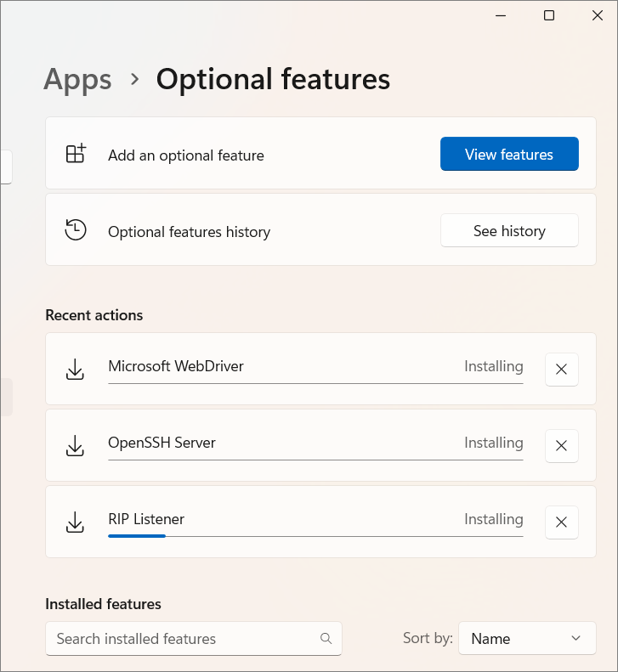Viewport: 618px width, 672px height.
Task: Click the Microsoft WebDriver download icon
Action: point(75,369)
